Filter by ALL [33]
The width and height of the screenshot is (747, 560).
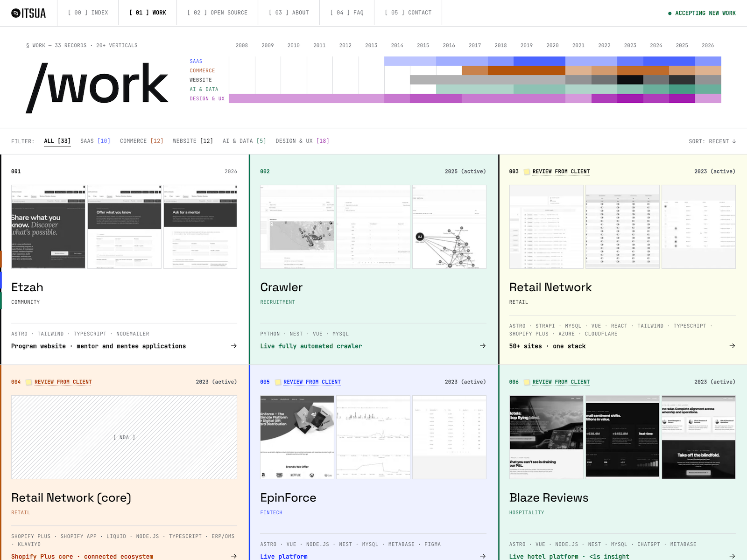[x=57, y=141]
